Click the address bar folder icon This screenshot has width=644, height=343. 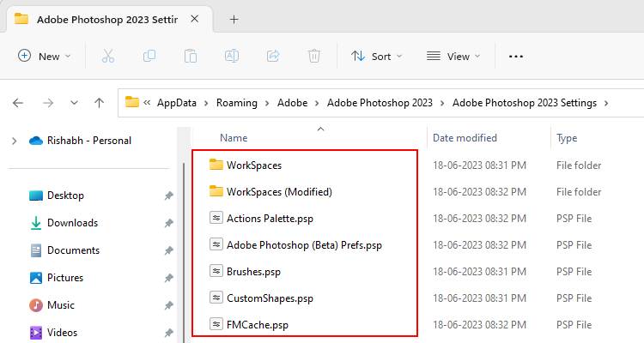pyautogui.click(x=132, y=102)
